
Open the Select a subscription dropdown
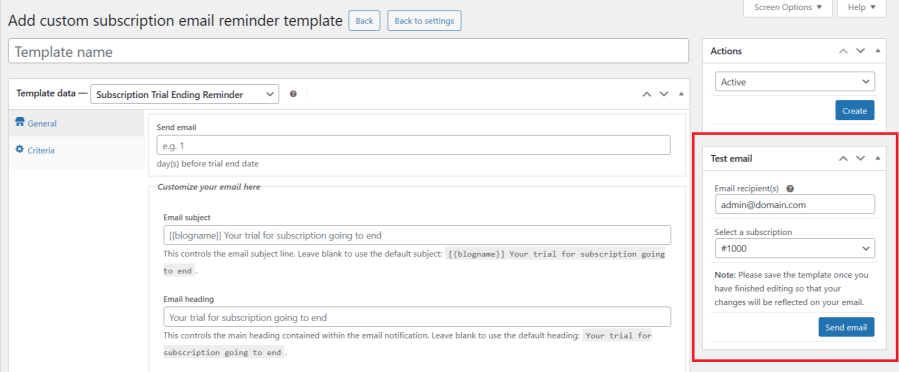795,248
